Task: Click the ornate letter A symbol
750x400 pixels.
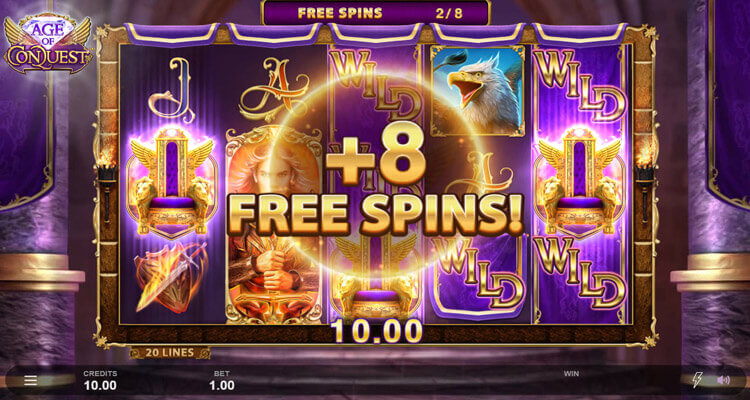Action: coord(274,91)
